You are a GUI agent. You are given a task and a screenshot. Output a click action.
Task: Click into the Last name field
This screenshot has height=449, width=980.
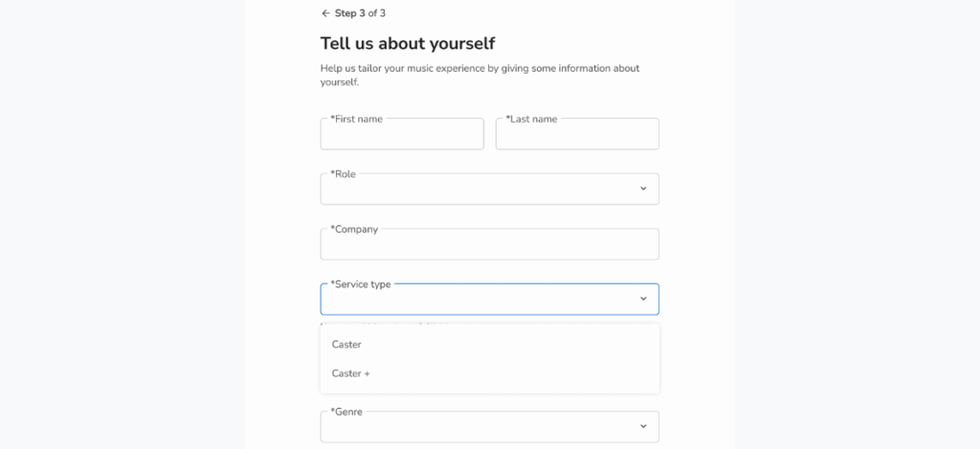point(577,135)
